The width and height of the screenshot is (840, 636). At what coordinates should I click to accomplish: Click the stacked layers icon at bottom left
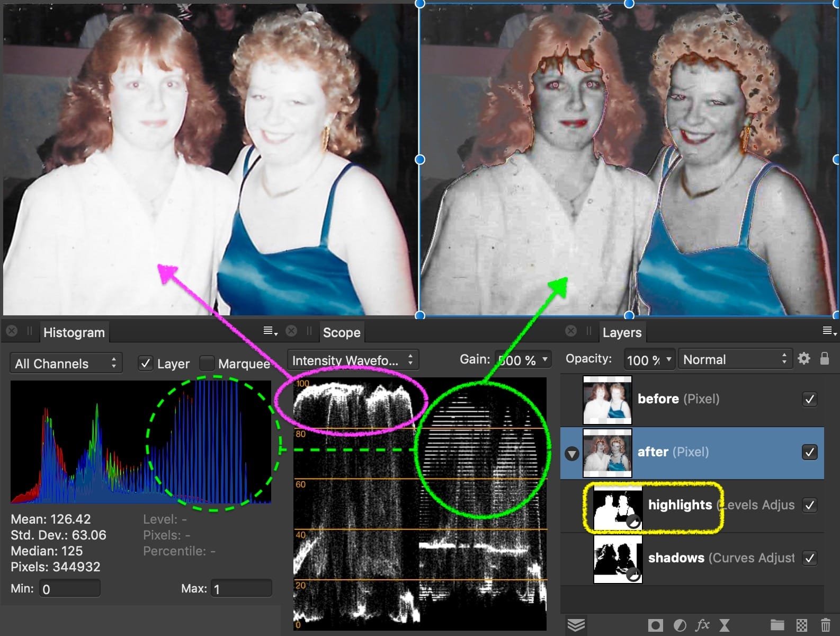tap(576, 625)
